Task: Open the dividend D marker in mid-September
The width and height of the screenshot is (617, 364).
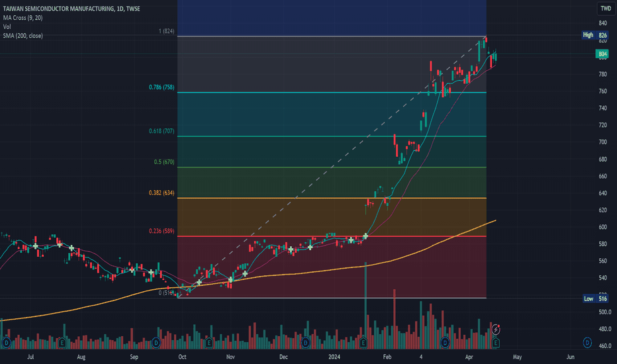Action: [156, 343]
